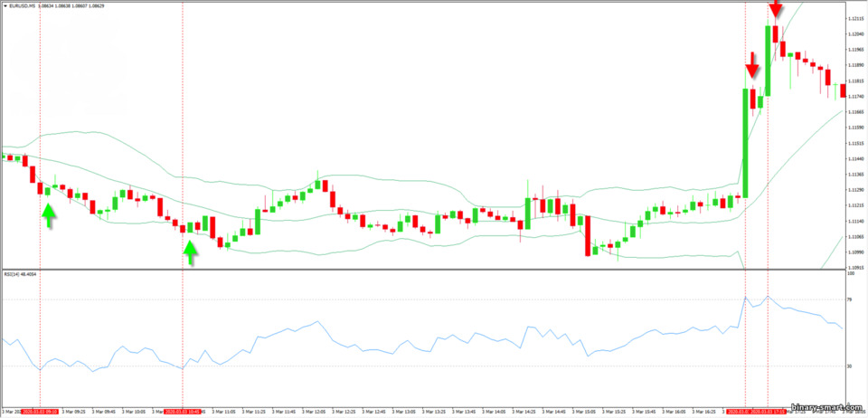Click the 3 Mar 14:45 time label

pos(554,412)
